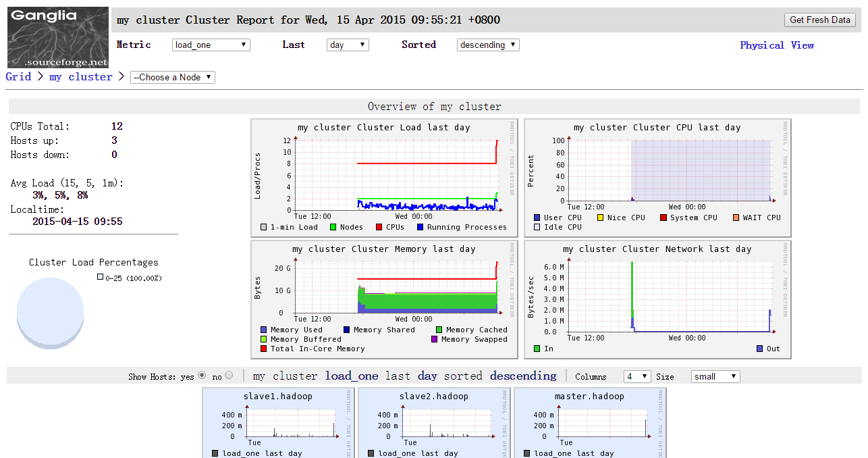The width and height of the screenshot is (868, 458).
Task: Open master.hadoop load_one graph
Action: pos(591,423)
